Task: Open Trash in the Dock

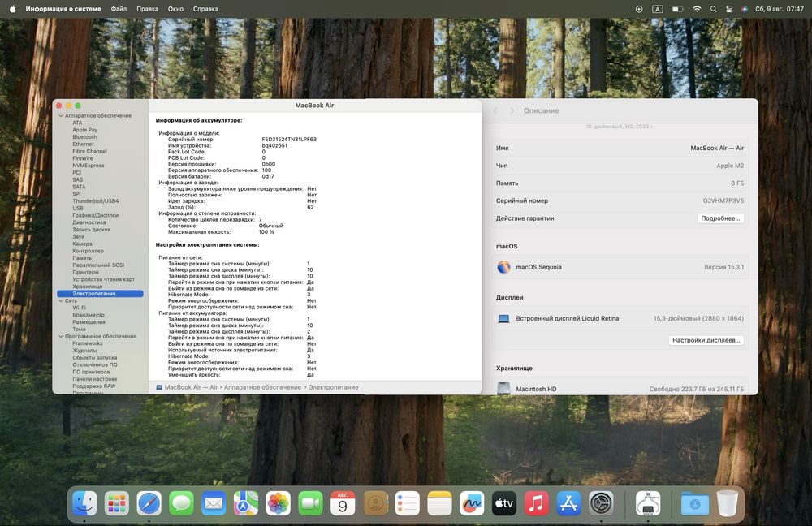Action: click(727, 503)
